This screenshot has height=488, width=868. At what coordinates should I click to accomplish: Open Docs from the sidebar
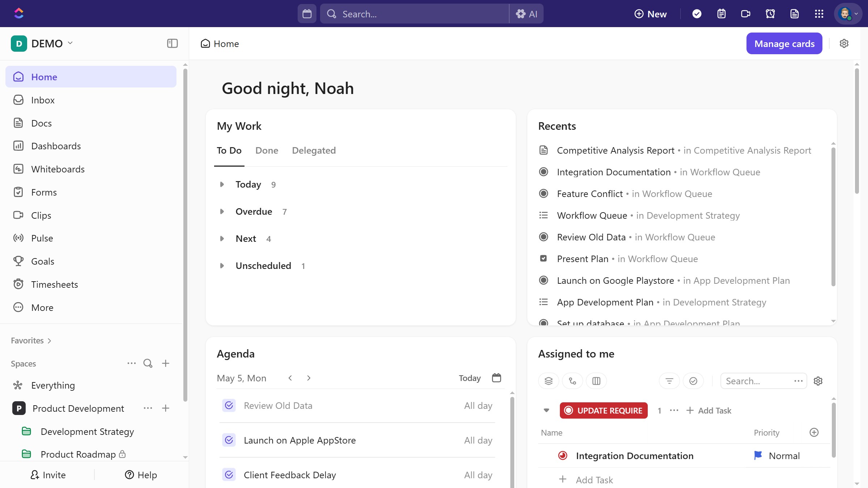90,123
